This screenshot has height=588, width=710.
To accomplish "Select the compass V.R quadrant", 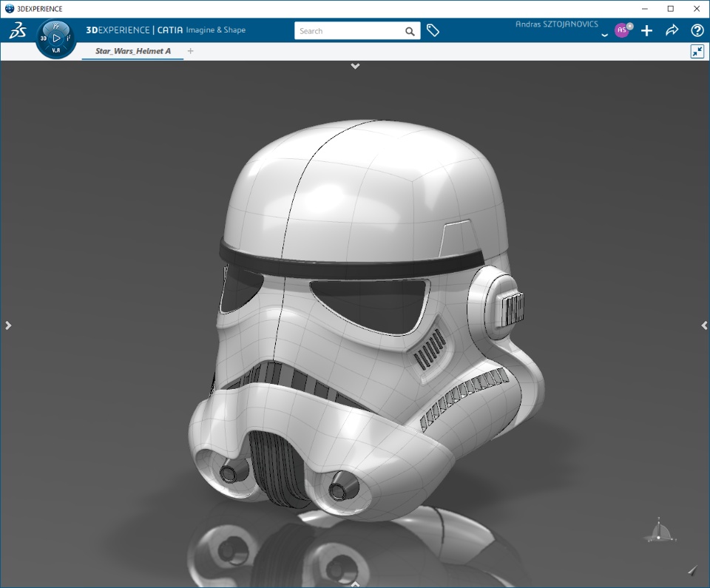I will (56, 50).
